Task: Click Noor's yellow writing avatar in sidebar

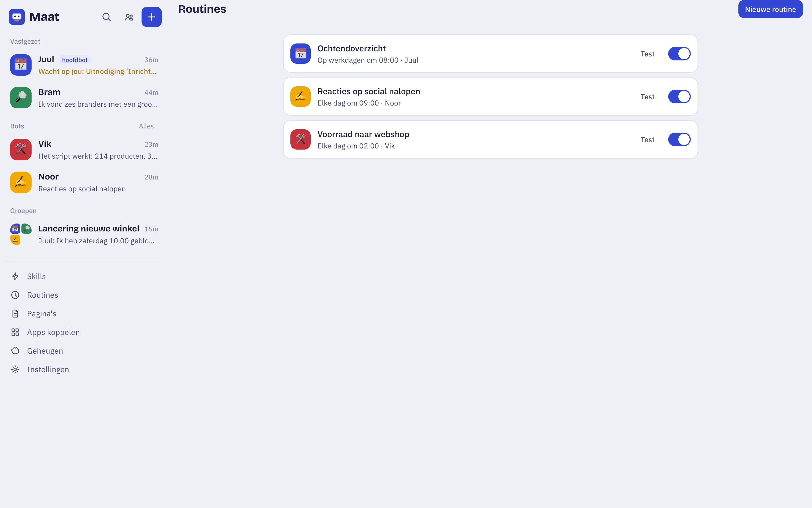Action: point(21,182)
